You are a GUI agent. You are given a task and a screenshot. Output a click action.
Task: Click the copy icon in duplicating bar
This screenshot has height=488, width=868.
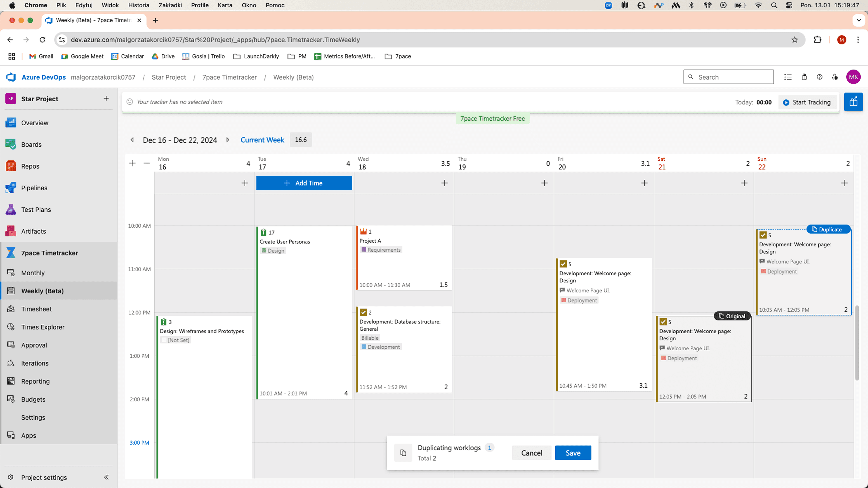tap(403, 453)
